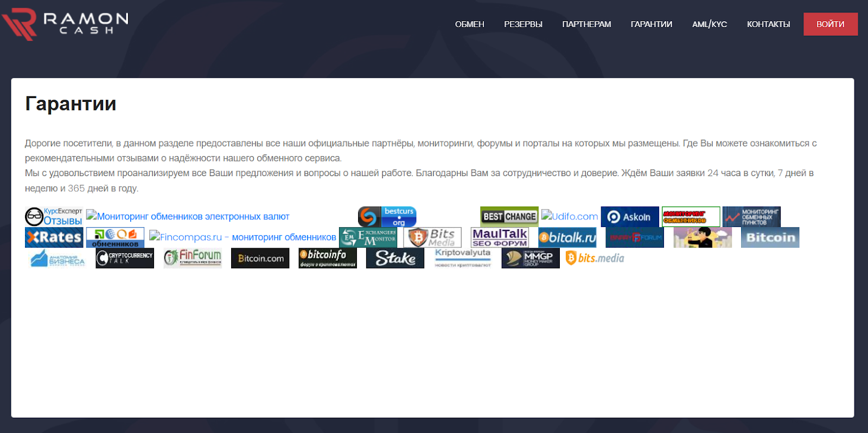This screenshot has height=433, width=868.
Task: Open the AML/KYC page
Action: point(710,24)
